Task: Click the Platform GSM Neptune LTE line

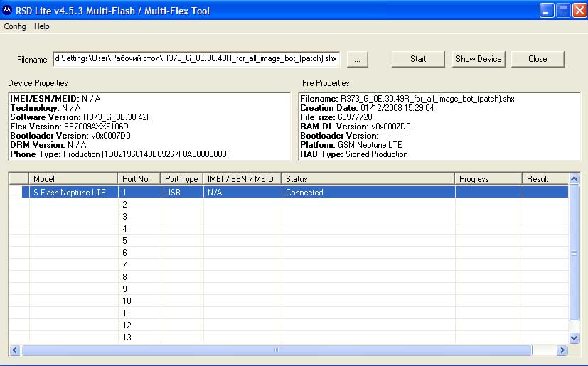Action: [351, 145]
